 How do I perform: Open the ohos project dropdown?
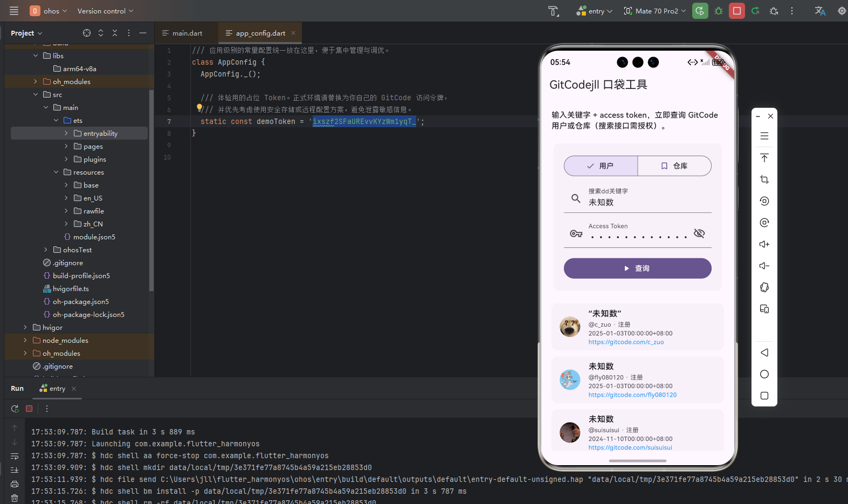(x=49, y=11)
